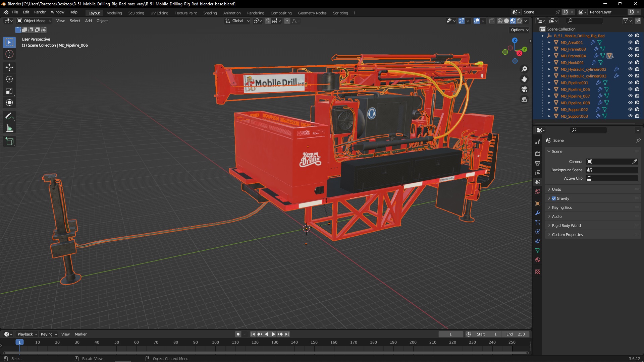This screenshot has width=644, height=362.
Task: Disable MD_Pipeline001 in renders
Action: tap(637, 82)
